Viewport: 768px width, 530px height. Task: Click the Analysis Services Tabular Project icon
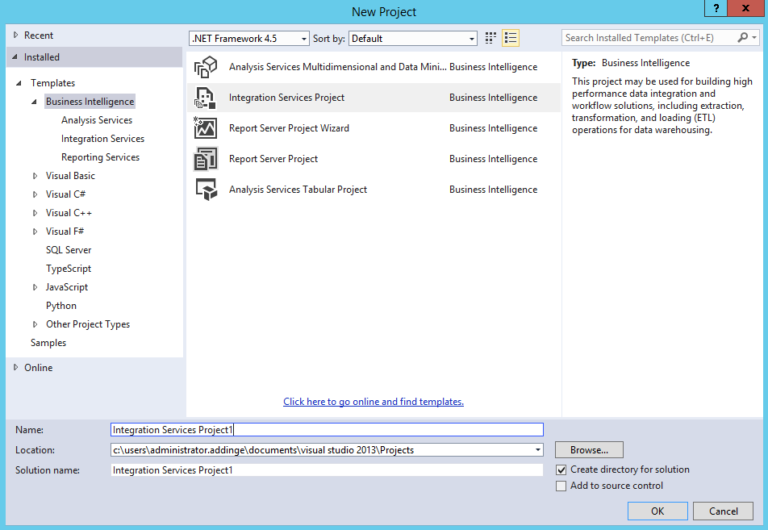(x=206, y=190)
